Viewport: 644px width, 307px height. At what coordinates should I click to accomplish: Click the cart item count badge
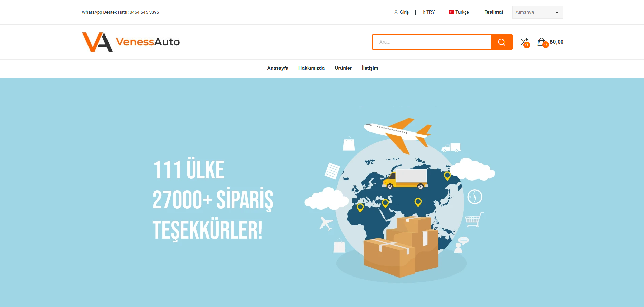(x=545, y=45)
